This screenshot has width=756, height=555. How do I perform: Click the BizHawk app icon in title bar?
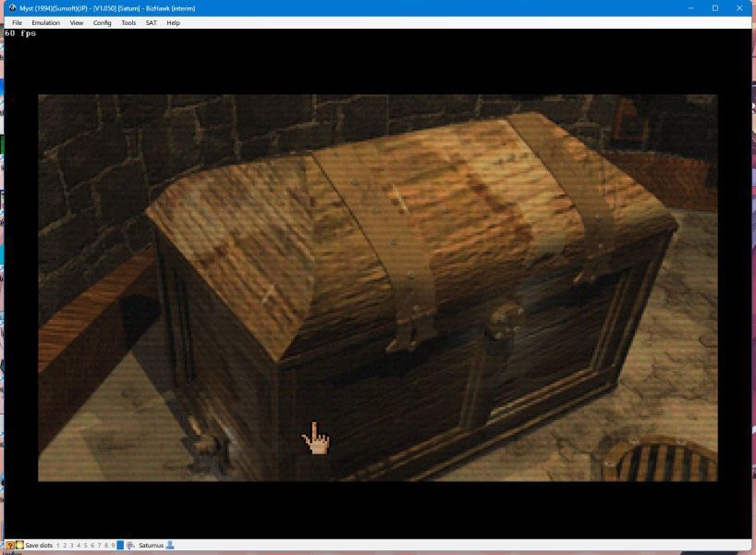(13, 8)
